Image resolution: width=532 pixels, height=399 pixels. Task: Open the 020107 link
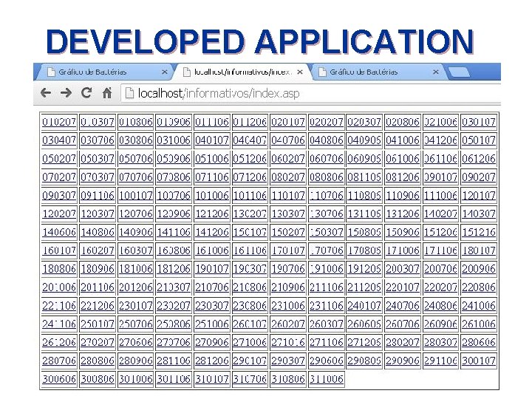point(288,121)
